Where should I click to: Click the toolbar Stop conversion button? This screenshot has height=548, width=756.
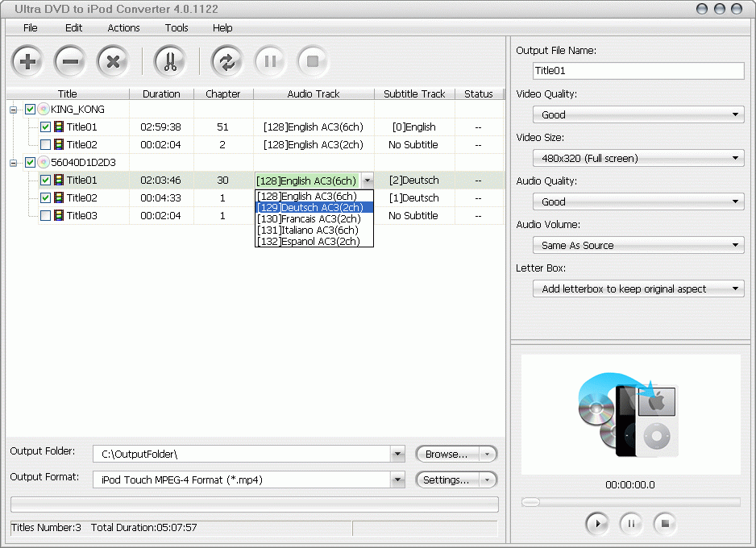coord(313,61)
